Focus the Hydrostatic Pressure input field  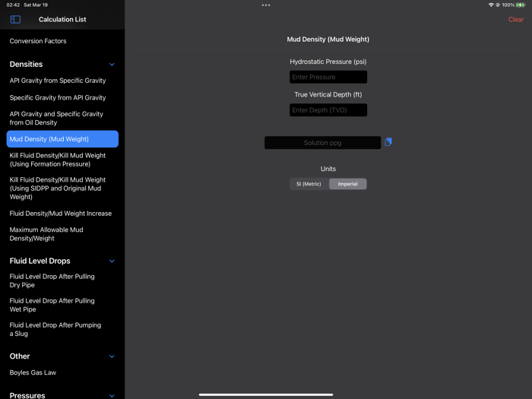point(328,77)
